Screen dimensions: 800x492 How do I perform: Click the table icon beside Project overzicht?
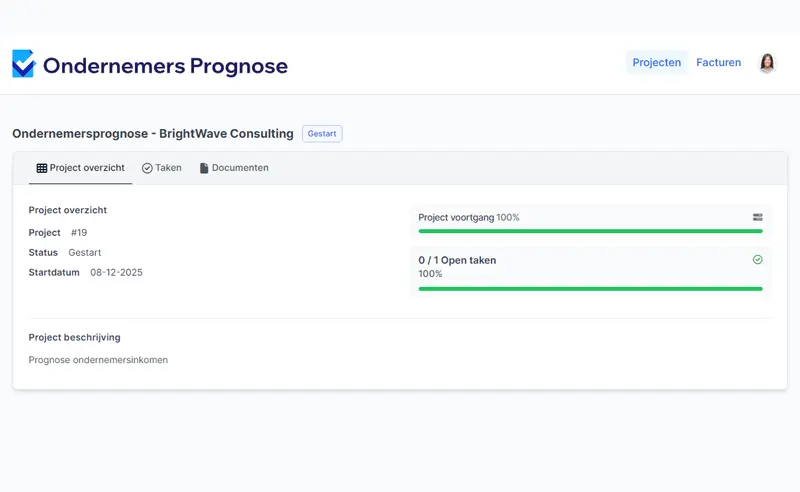click(41, 168)
